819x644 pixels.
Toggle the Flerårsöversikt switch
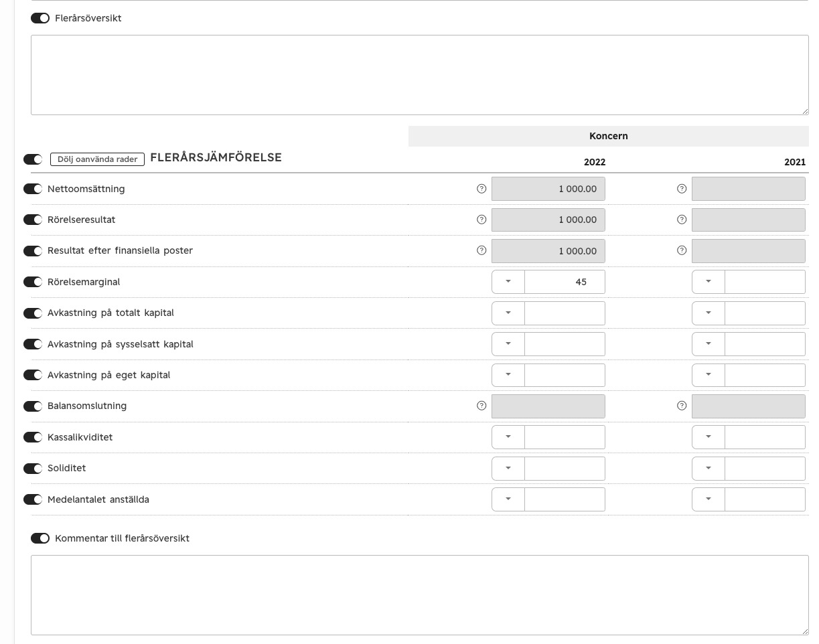click(x=40, y=18)
